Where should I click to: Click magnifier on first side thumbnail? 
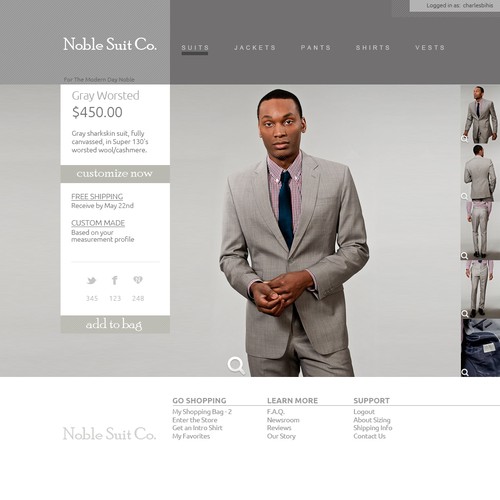(x=464, y=138)
